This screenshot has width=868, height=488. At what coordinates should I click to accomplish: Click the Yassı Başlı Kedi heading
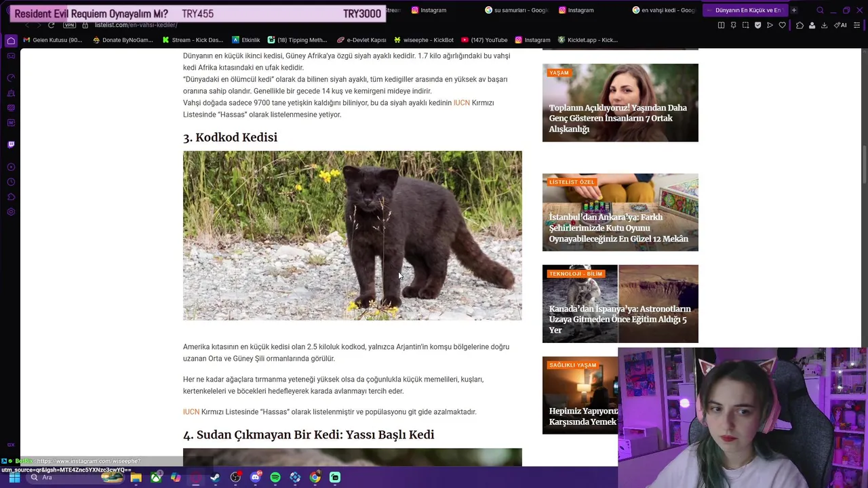309,435
